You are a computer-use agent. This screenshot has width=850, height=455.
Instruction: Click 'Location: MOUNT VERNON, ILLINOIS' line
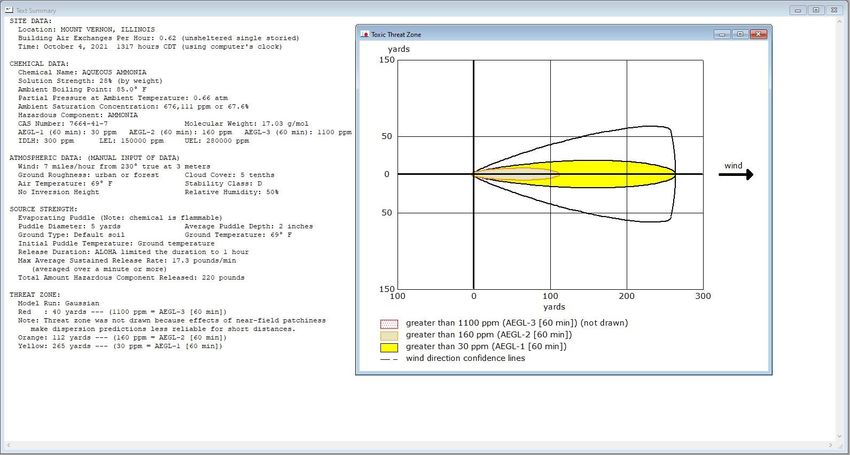click(86, 29)
